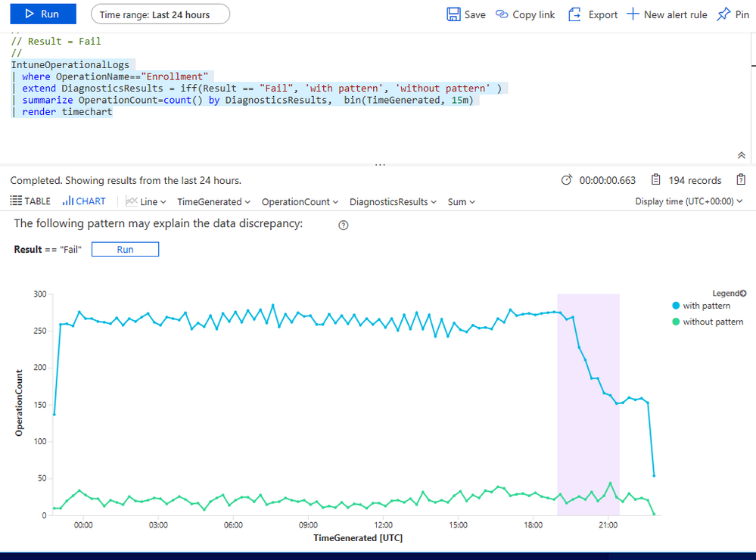Click the TimeGenerated [UTC] axis title
The height and width of the screenshot is (560, 756).
pos(358,538)
